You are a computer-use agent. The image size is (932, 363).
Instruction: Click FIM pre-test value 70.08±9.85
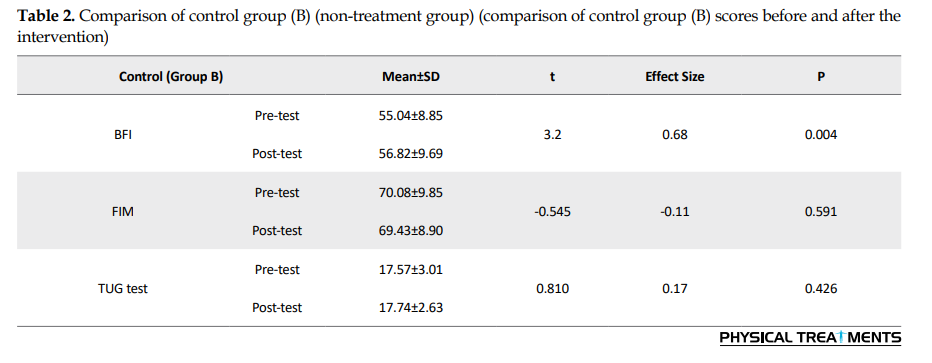click(x=411, y=193)
